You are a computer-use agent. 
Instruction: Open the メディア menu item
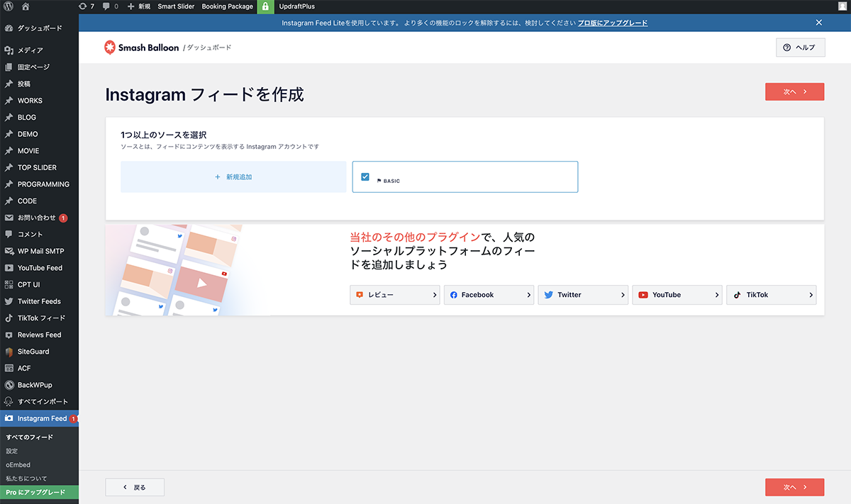(x=30, y=50)
